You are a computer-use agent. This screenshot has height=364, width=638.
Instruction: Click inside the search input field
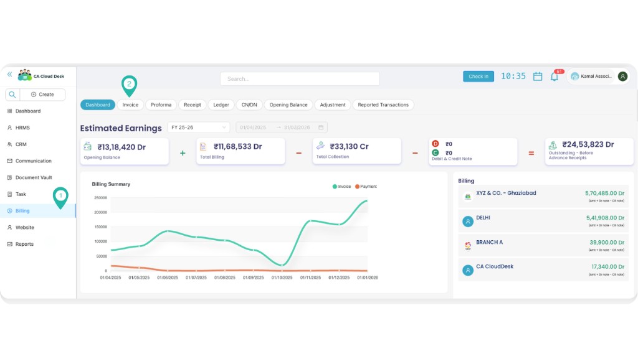[x=299, y=78]
